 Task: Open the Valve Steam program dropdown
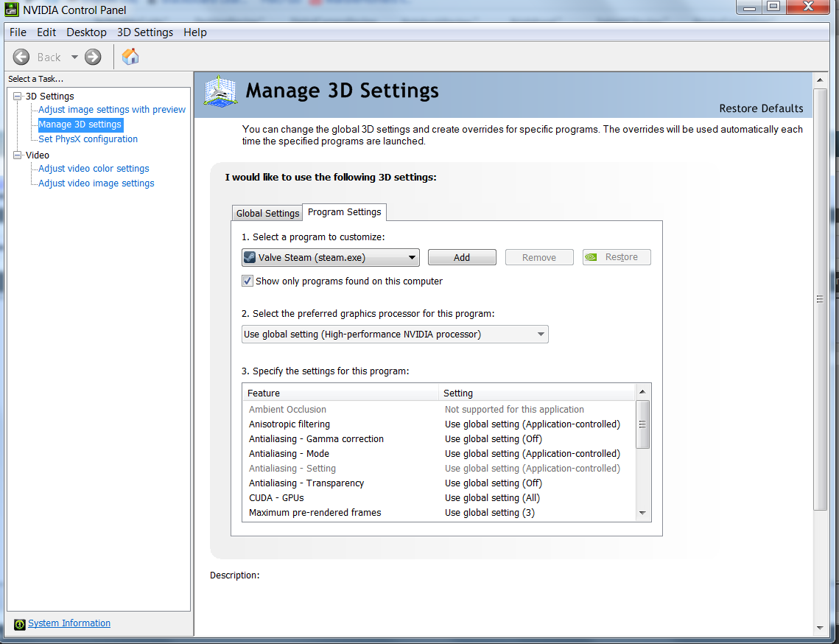click(331, 257)
